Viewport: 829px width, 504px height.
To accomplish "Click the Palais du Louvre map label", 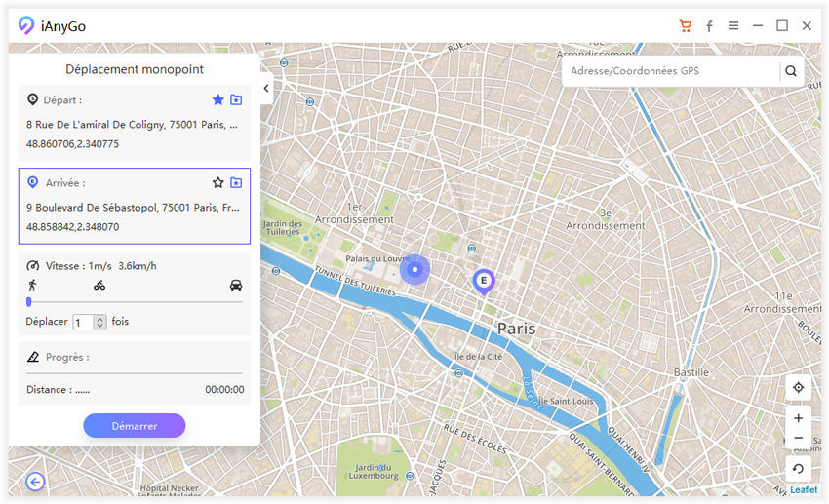I will coord(377,259).
